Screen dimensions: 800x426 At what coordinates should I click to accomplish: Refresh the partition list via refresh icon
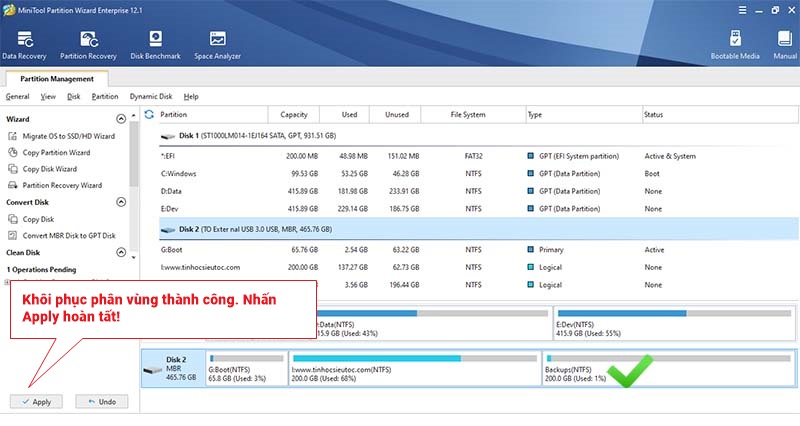(149, 114)
